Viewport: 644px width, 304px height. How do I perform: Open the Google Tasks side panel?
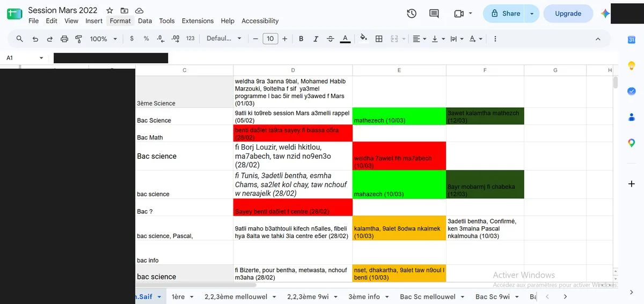[632, 91]
